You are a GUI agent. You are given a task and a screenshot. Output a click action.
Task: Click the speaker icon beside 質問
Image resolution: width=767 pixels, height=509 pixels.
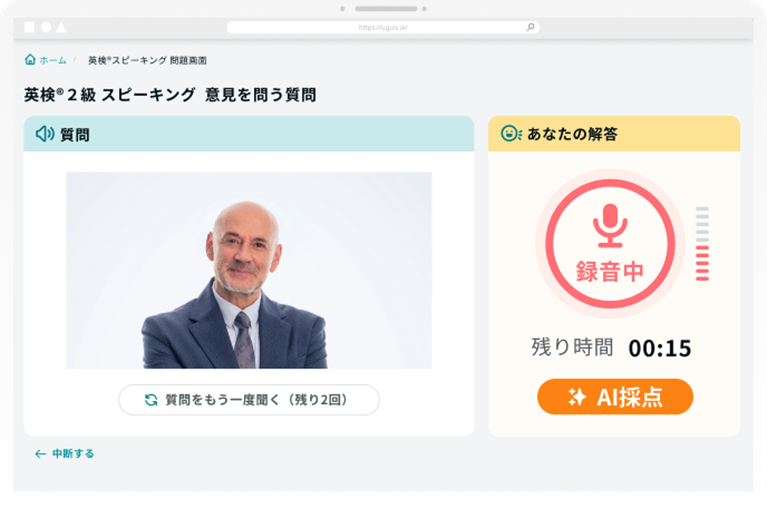click(45, 133)
